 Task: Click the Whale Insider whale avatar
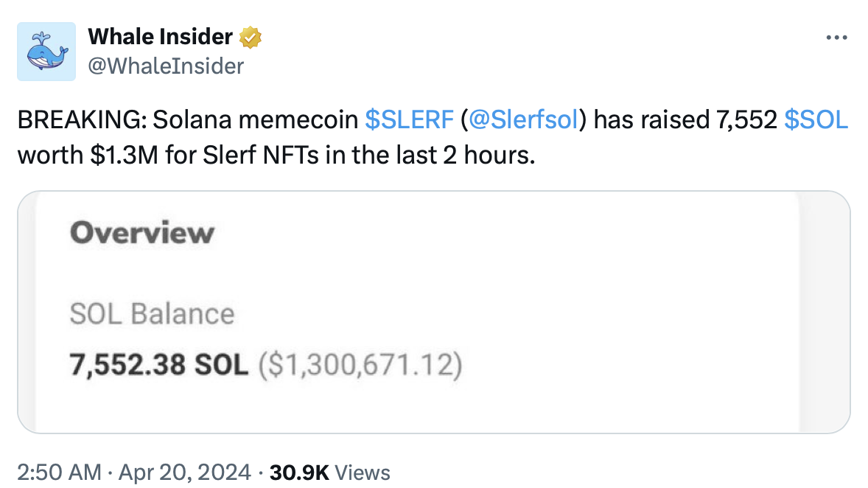pyautogui.click(x=46, y=52)
